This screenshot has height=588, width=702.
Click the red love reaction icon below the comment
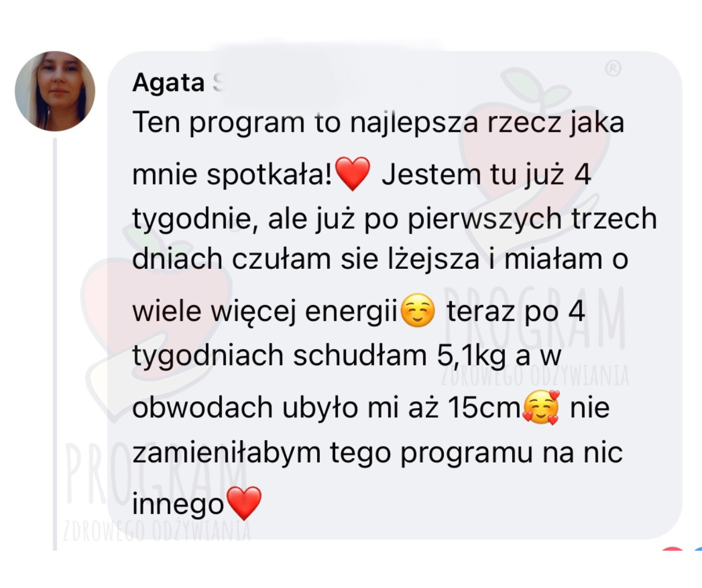[673, 548]
